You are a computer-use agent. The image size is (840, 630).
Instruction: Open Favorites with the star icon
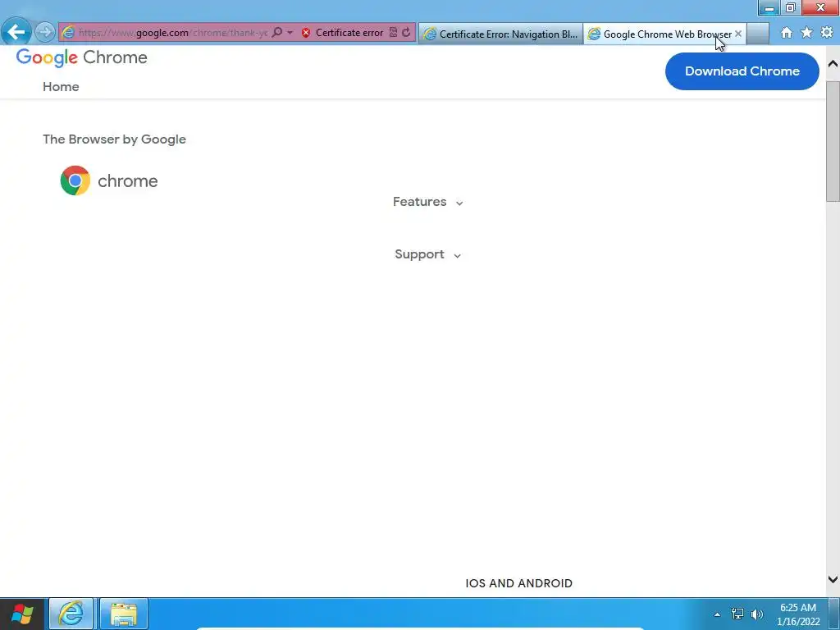point(806,33)
